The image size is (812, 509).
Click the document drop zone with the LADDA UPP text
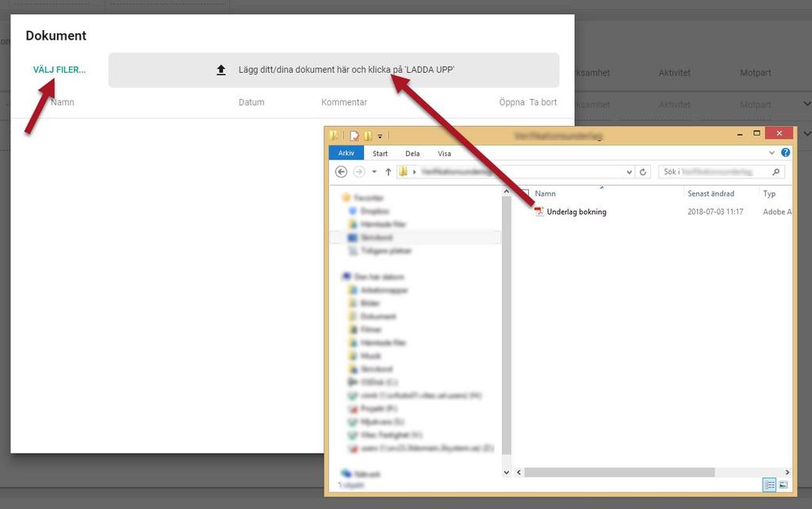334,70
